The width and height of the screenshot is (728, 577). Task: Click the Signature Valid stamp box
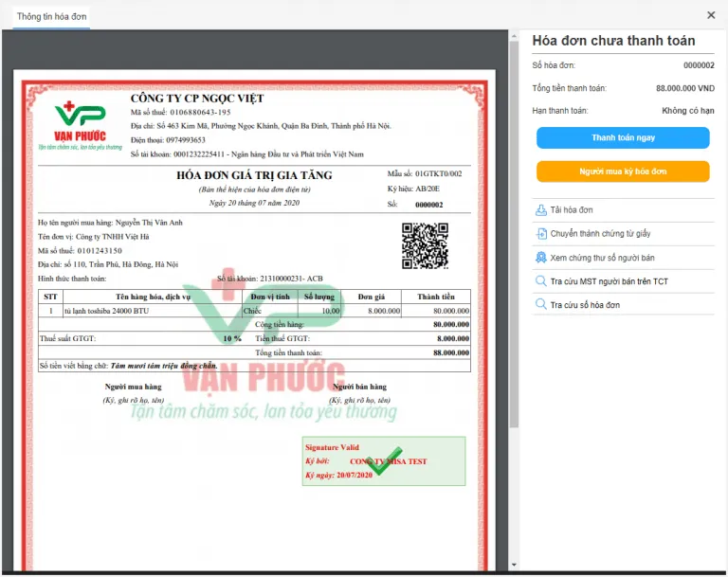(383, 461)
